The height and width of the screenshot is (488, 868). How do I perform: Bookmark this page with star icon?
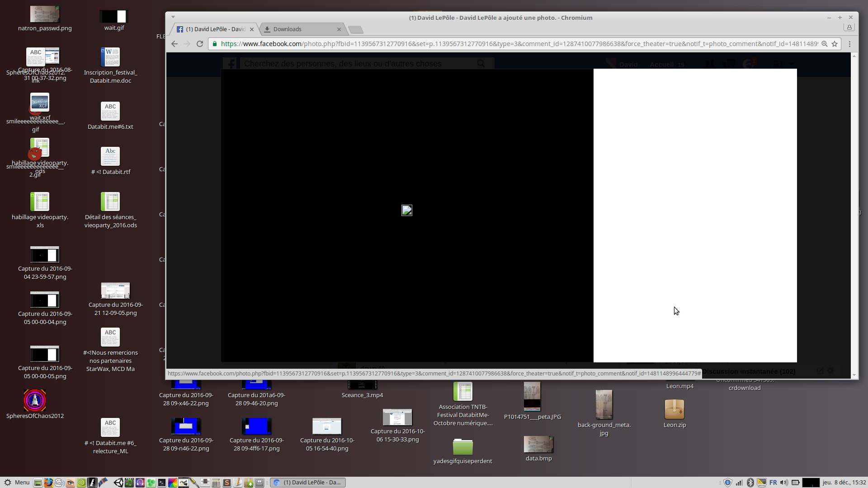(x=835, y=44)
